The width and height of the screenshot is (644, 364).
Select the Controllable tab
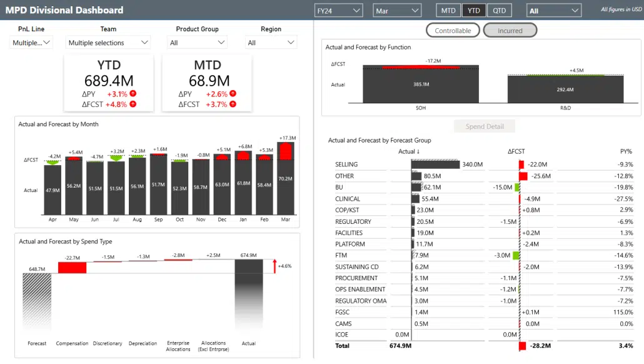coord(453,30)
